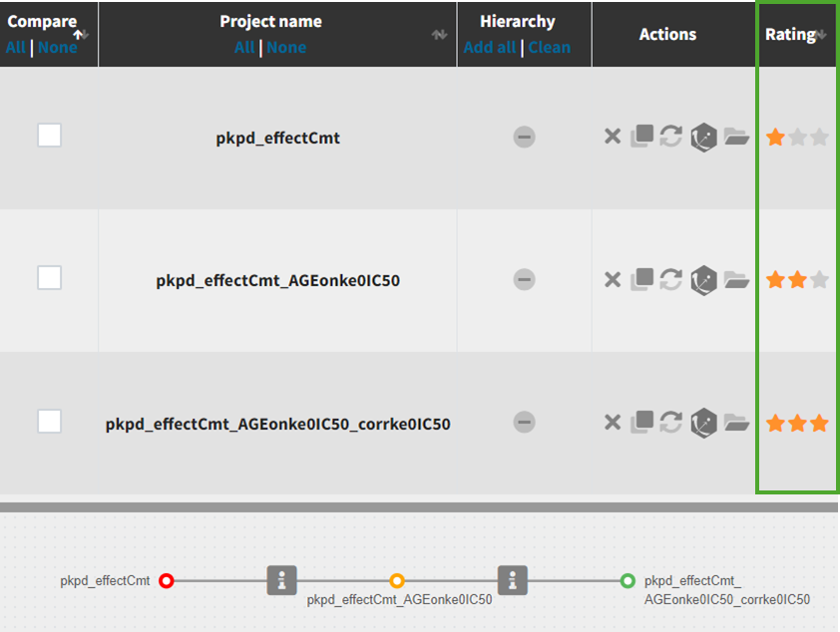Remove pkpd_effectCmt from hierarchy

tap(524, 138)
